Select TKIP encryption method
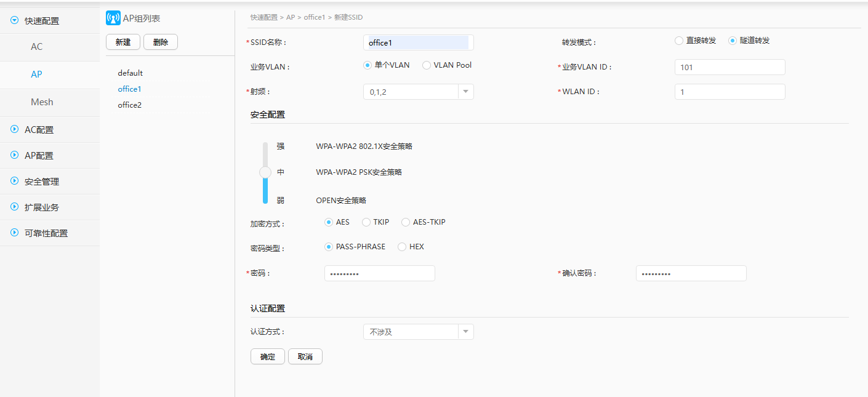Image resolution: width=868 pixels, height=397 pixels. click(x=366, y=222)
